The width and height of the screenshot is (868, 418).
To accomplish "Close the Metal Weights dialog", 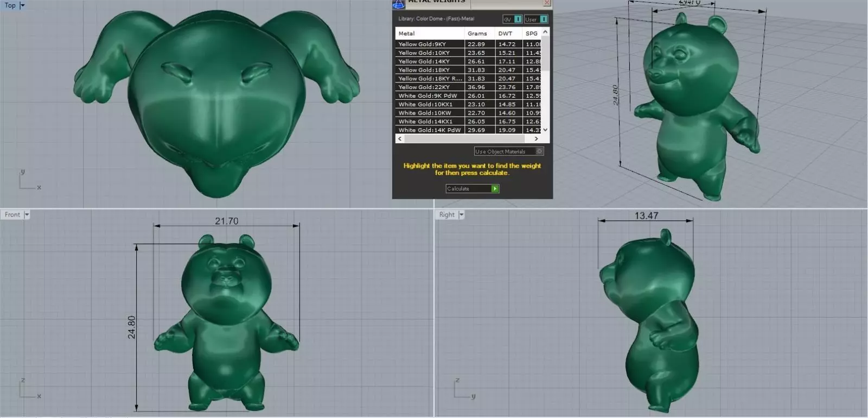I will [x=547, y=3].
